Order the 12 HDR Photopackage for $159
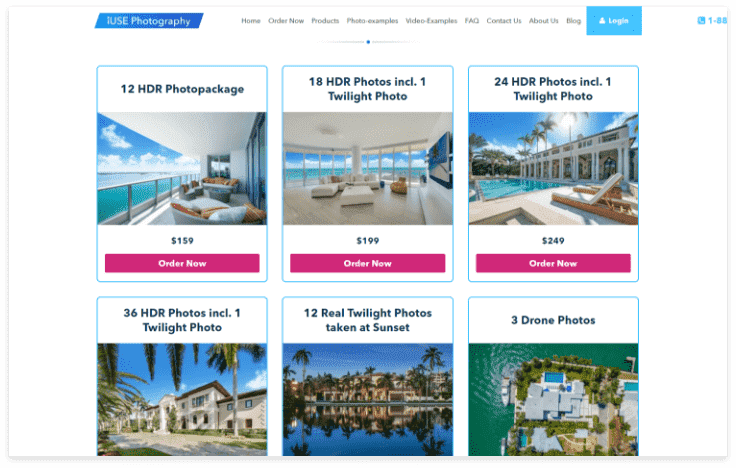Viewport: 736px width, 468px height. coord(182,263)
